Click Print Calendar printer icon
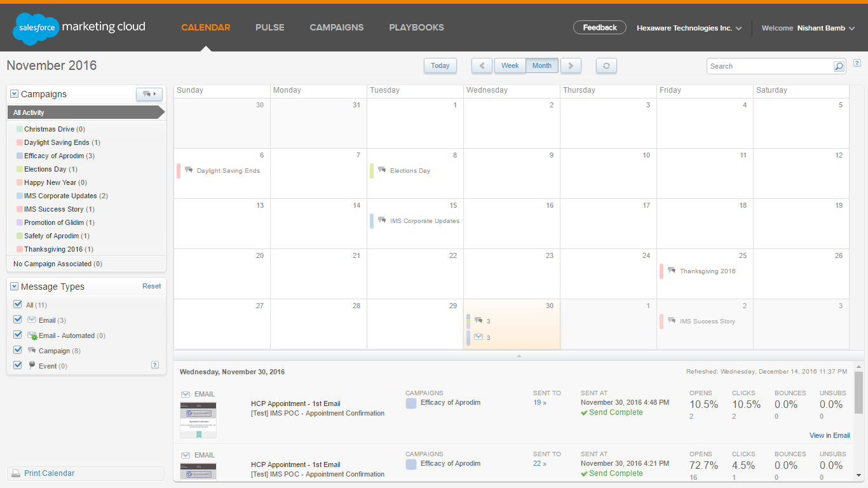 pos(16,473)
